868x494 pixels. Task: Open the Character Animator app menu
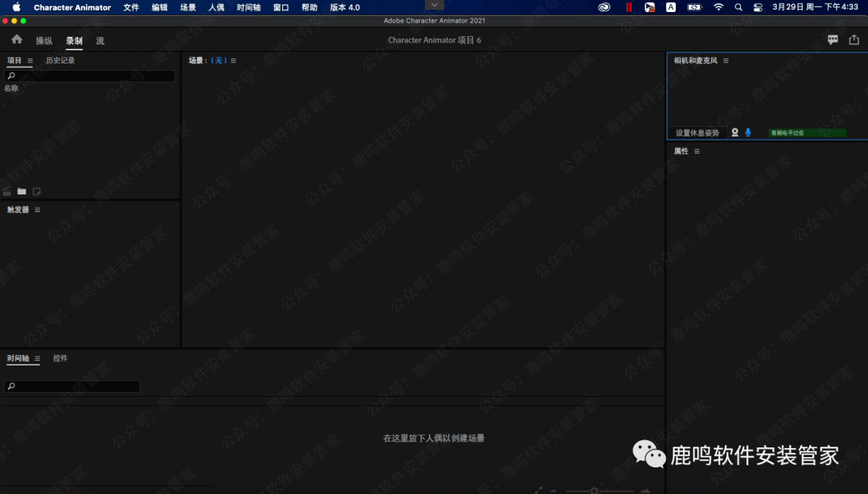(x=72, y=7)
